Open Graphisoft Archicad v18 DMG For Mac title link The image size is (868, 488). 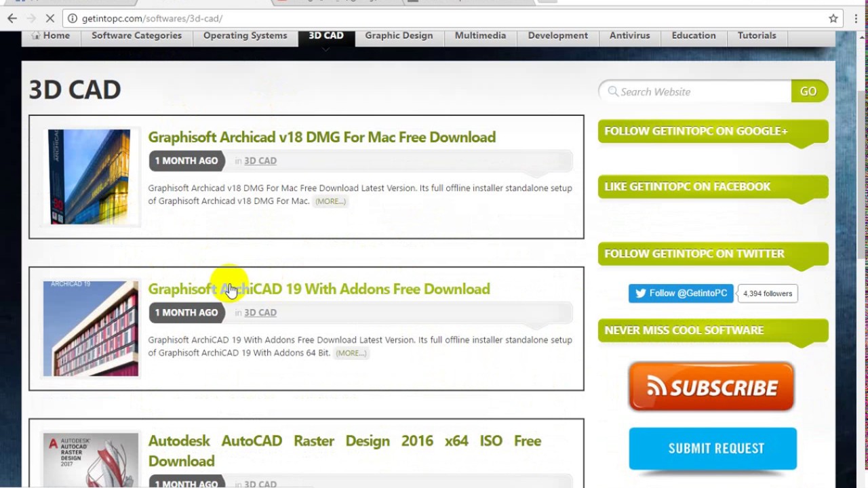pos(321,137)
